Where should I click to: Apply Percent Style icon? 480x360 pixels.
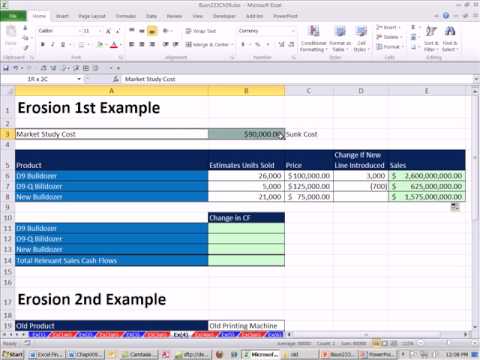257,44
